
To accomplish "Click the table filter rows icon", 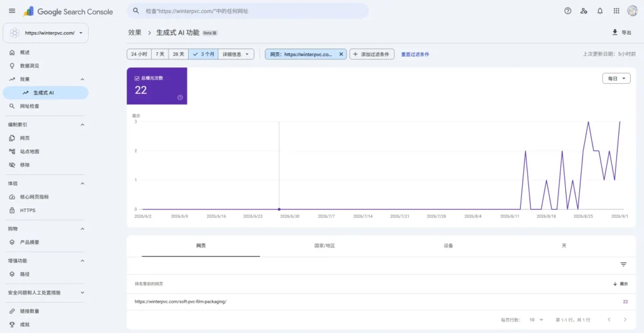I will point(623,265).
